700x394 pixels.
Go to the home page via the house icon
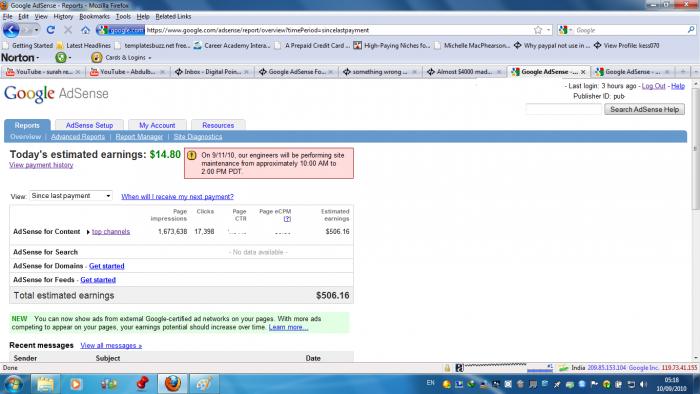(85, 30)
